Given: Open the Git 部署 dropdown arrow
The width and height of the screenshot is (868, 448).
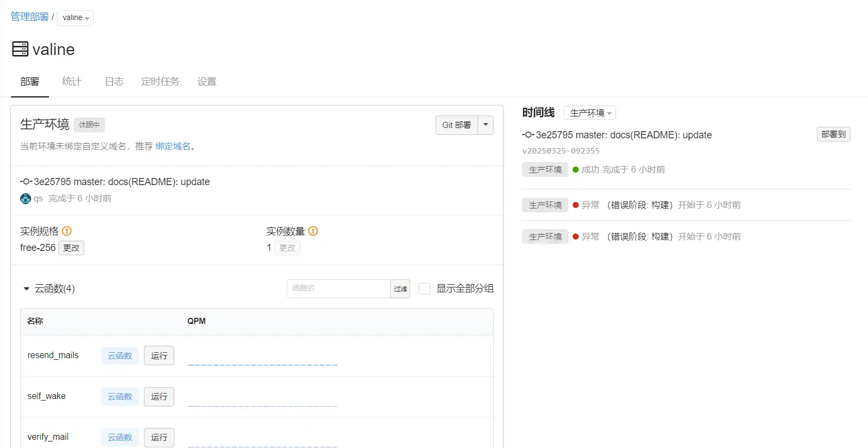Looking at the screenshot, I should point(485,125).
